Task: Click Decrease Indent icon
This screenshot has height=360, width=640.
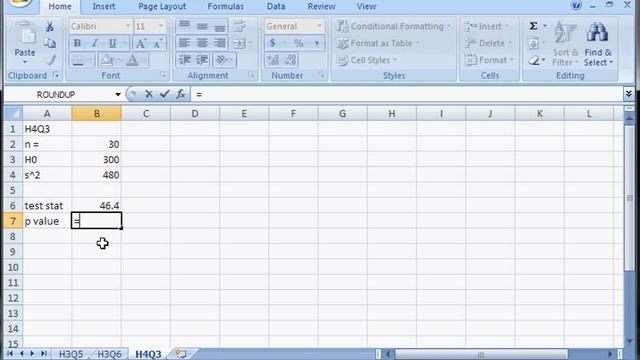Action: click(x=184, y=60)
